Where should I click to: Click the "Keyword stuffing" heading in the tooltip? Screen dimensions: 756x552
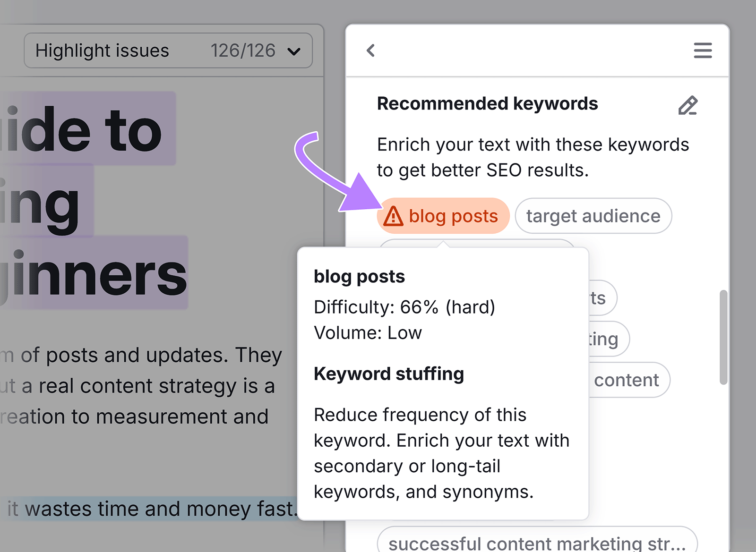389,374
